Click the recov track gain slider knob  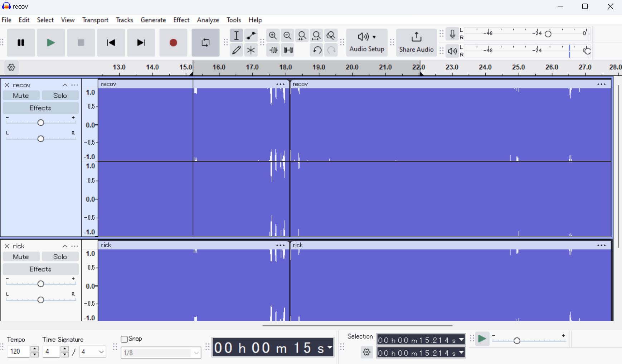point(41,123)
